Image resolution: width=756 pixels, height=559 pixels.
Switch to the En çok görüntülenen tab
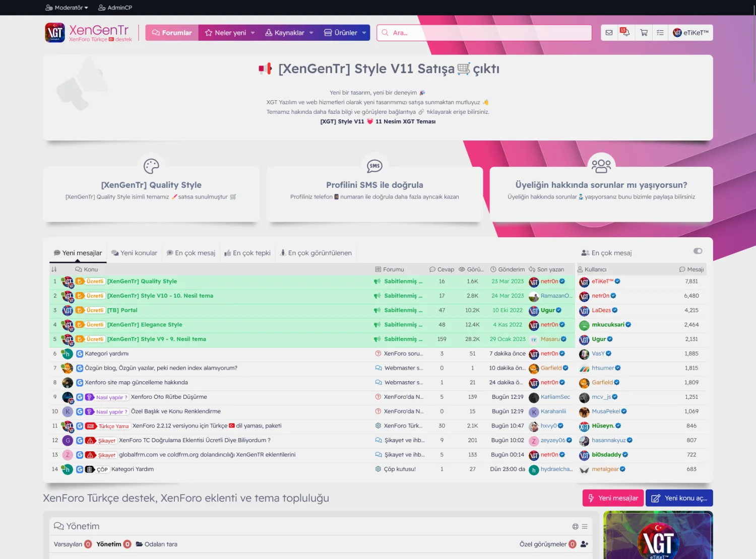point(316,253)
